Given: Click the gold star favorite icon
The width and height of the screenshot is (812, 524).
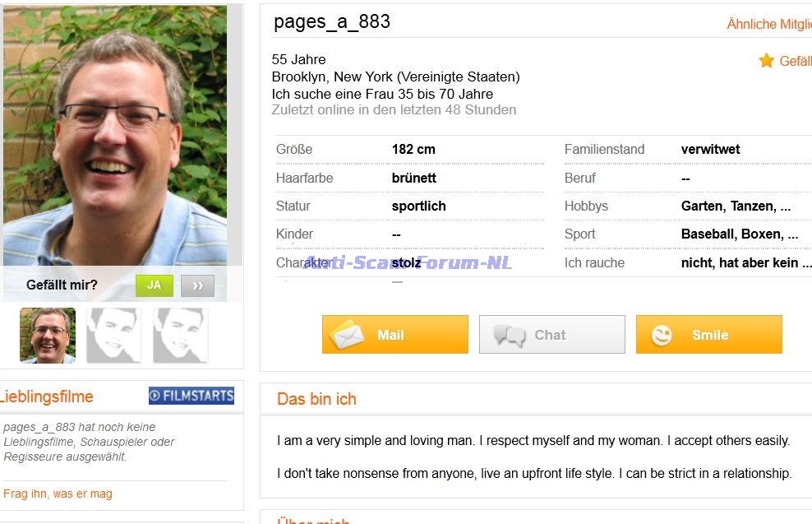Looking at the screenshot, I should 767,61.
